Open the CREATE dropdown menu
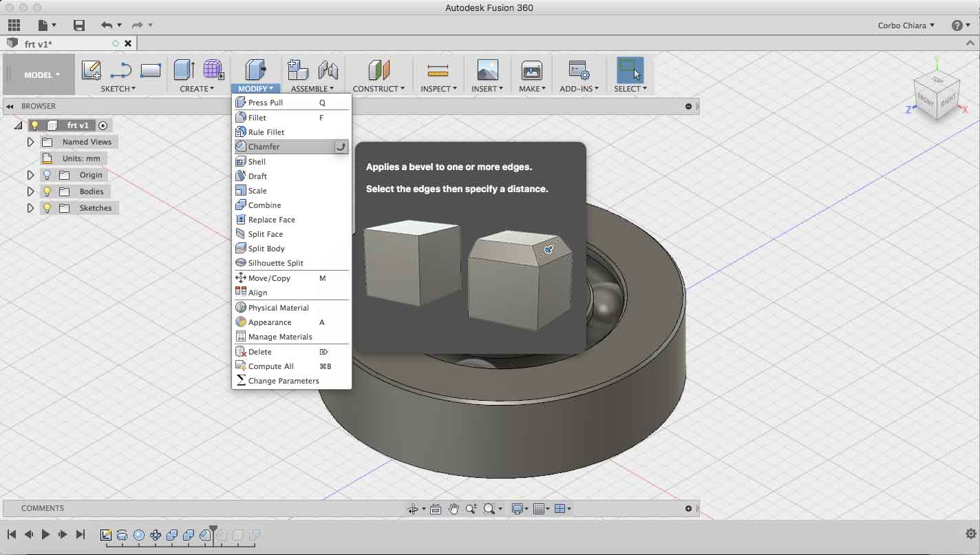The width and height of the screenshot is (980, 555). [197, 89]
